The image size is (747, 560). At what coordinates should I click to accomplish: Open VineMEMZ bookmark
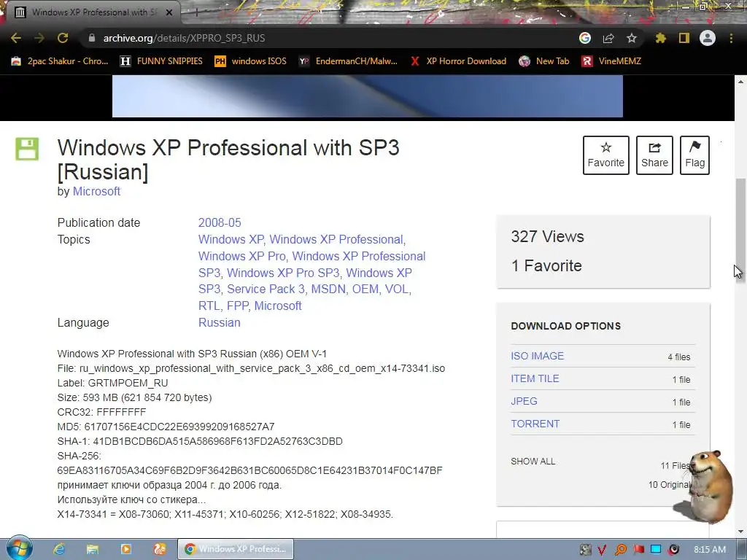[x=612, y=61]
